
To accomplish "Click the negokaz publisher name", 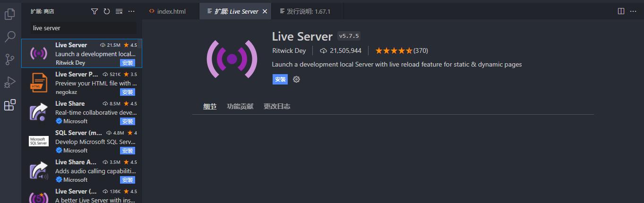I will (x=66, y=92).
